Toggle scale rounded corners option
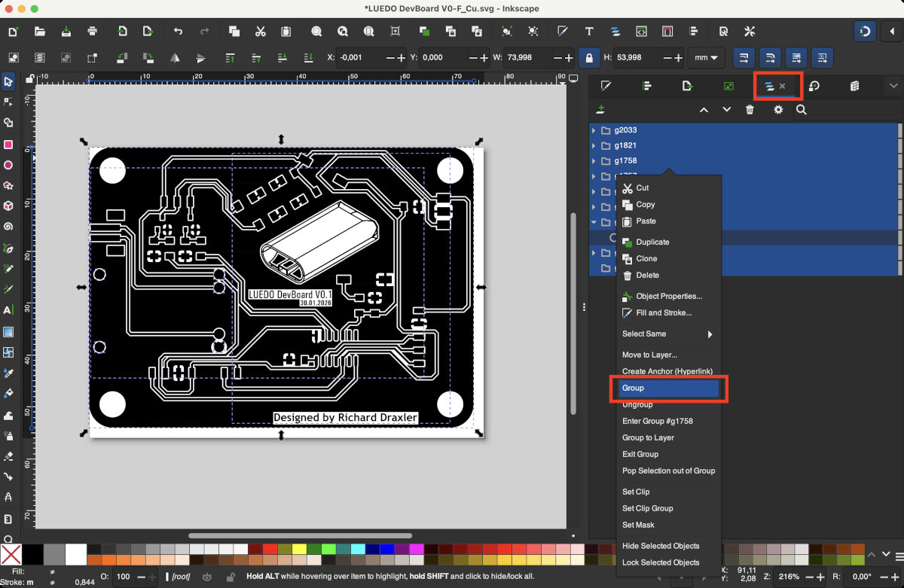Image resolution: width=904 pixels, height=588 pixels. click(770, 57)
